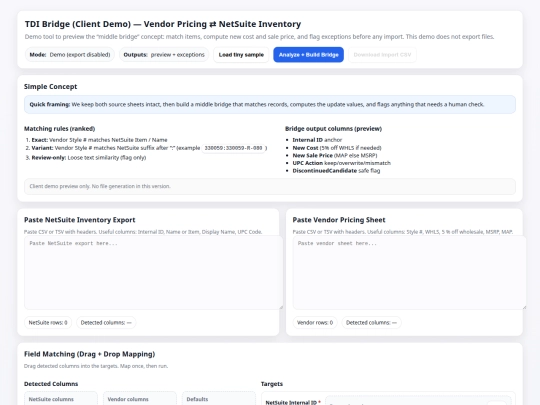The width and height of the screenshot is (540, 405).
Task: Focus the Paste vendor sheet text area
Action: (x=409, y=272)
